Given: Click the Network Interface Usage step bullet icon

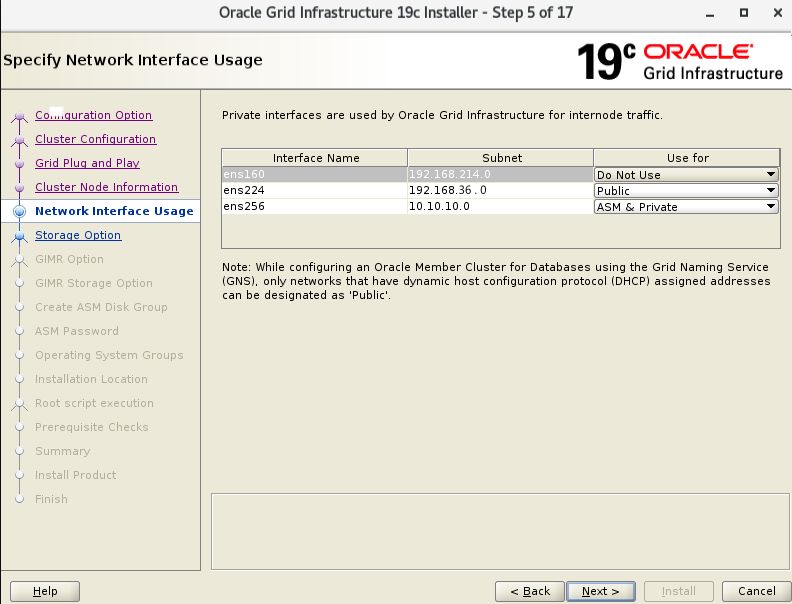Looking at the screenshot, I should (18, 211).
